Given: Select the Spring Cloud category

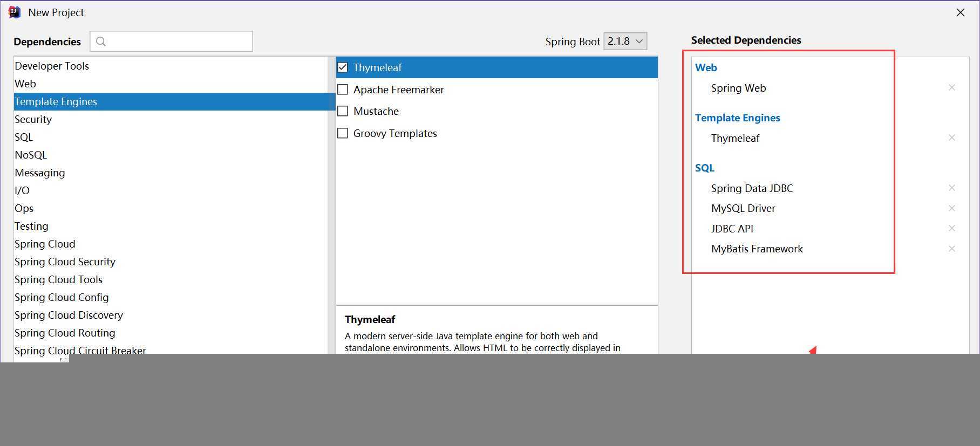Looking at the screenshot, I should [x=171, y=244].
